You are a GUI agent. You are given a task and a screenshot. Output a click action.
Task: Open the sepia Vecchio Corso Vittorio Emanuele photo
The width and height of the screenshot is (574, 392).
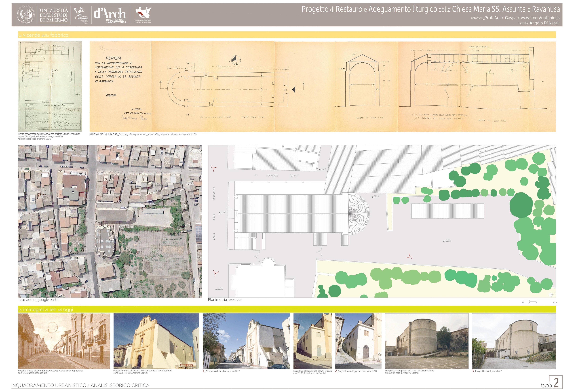coord(64,341)
